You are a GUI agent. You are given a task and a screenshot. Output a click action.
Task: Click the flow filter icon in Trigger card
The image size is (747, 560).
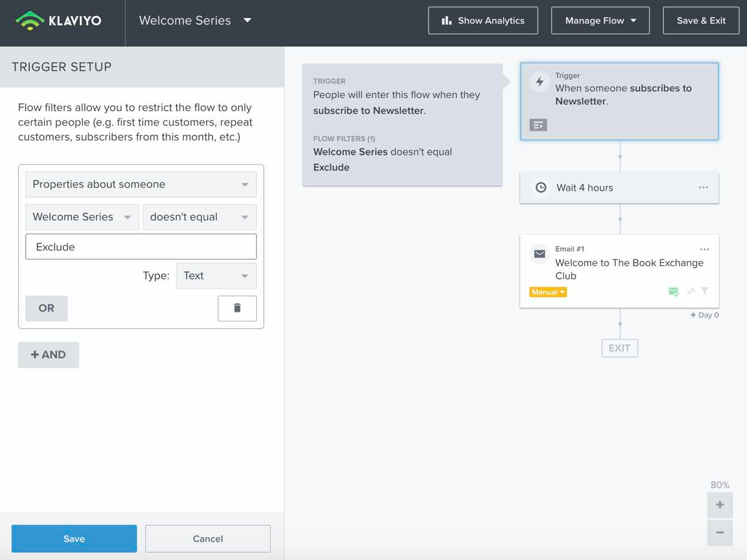538,125
